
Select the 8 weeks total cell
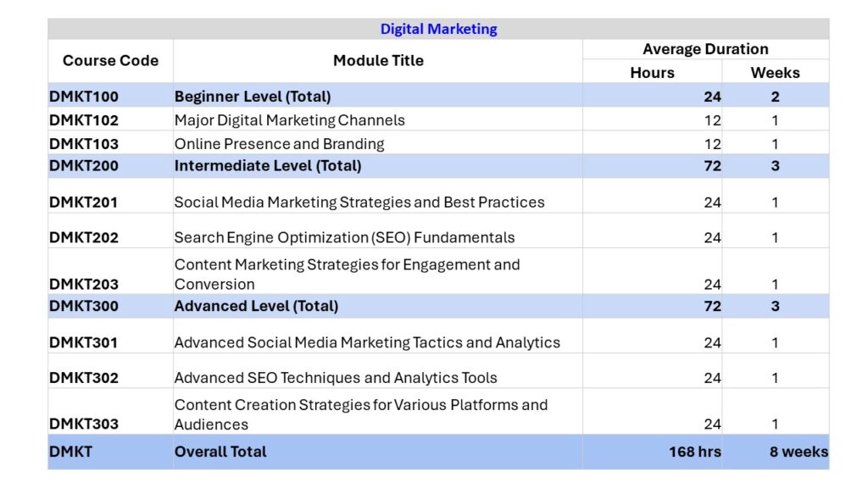[x=798, y=452]
